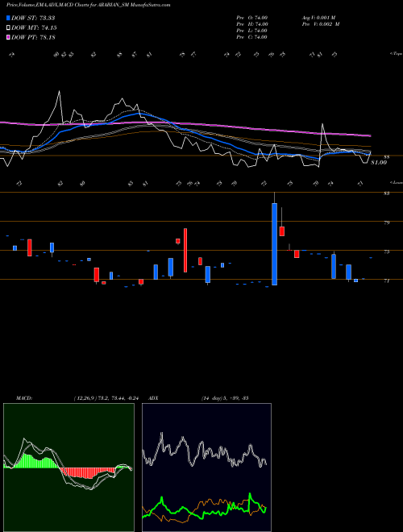Click the red MACD histogram bars
Screen dimensions: 403x532
88,472
